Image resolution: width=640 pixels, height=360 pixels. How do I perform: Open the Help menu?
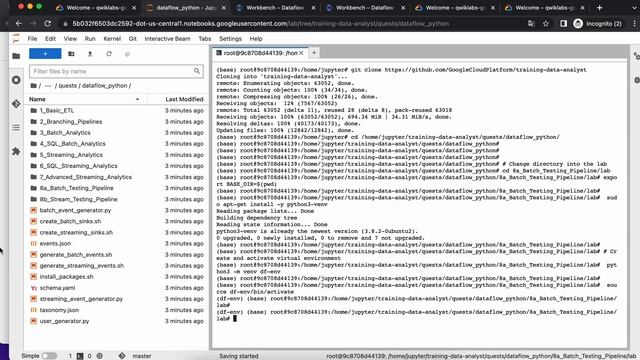pos(256,39)
